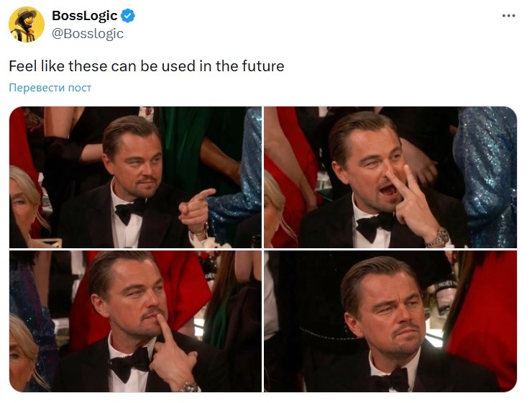This screenshot has width=532, height=403.
Task: Click the wristwatch in the top-right photo
Action: tap(439, 237)
